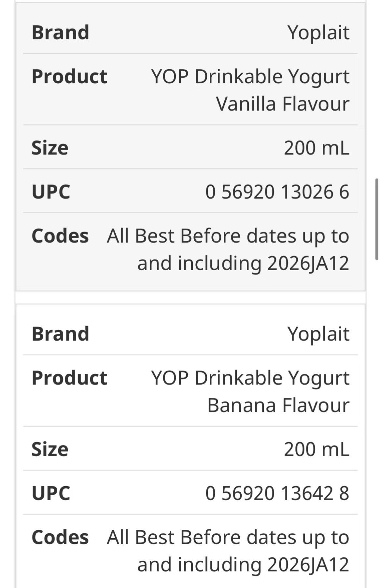Click the Yoplait brand in the second card
The image size is (381, 588).
318,334
